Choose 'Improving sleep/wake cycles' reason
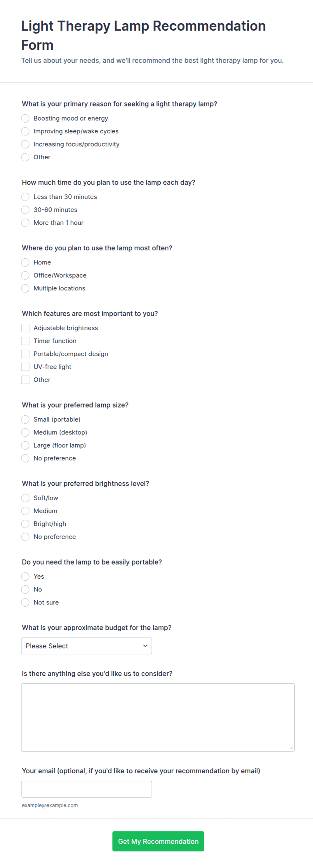Screen dimensions: 313x868 click(x=25, y=131)
